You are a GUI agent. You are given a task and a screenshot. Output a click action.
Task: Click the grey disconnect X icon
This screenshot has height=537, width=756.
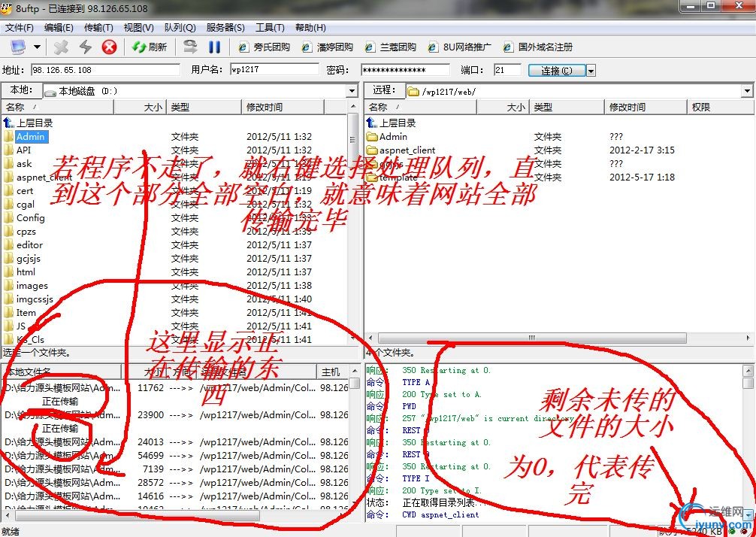pos(61,47)
